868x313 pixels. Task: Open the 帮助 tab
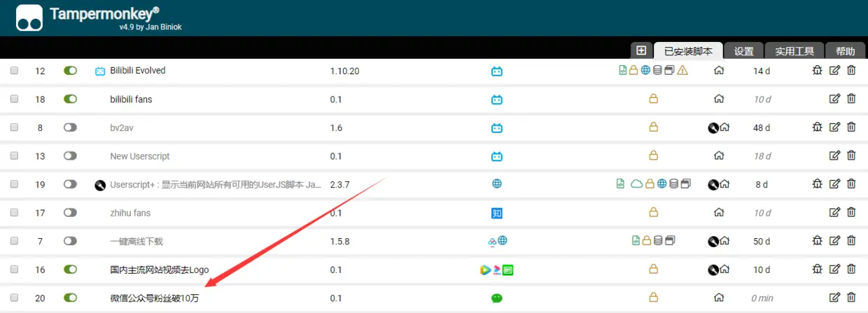(x=846, y=51)
